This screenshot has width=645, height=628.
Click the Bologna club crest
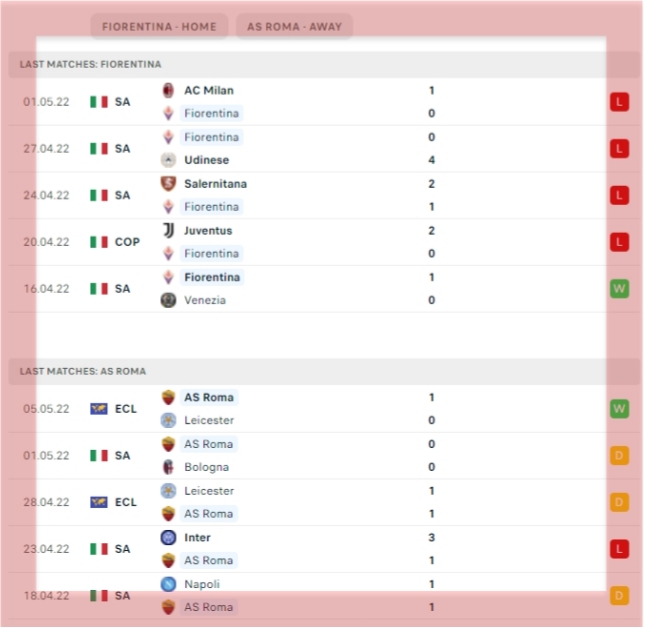tap(168, 467)
